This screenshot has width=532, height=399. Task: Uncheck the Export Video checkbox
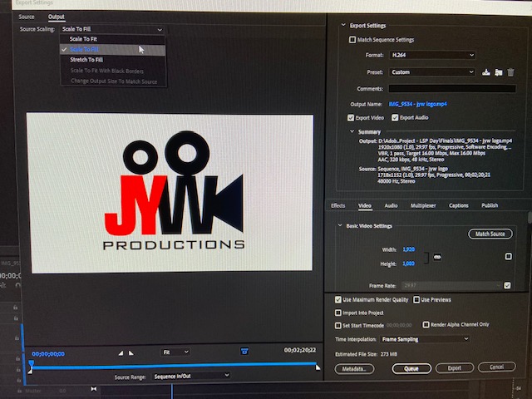click(351, 118)
